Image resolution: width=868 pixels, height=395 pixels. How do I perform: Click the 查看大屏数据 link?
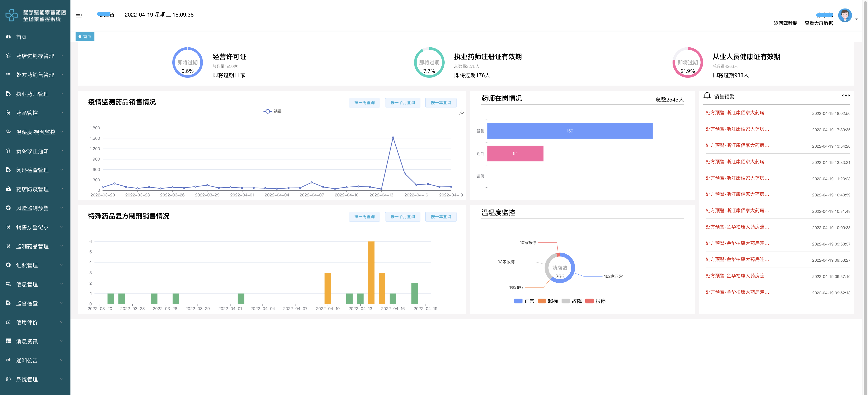pyautogui.click(x=819, y=23)
